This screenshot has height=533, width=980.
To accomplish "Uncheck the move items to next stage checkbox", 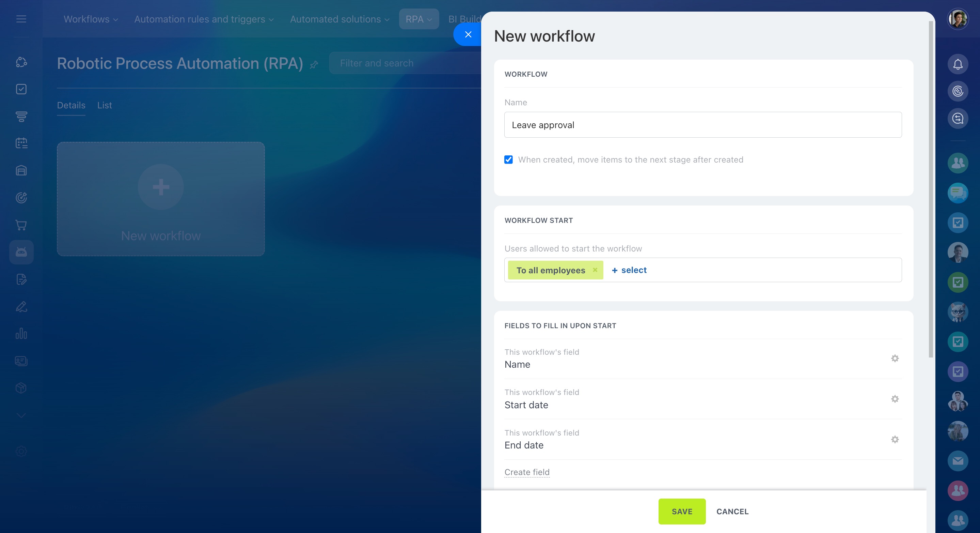I will tap(509, 159).
